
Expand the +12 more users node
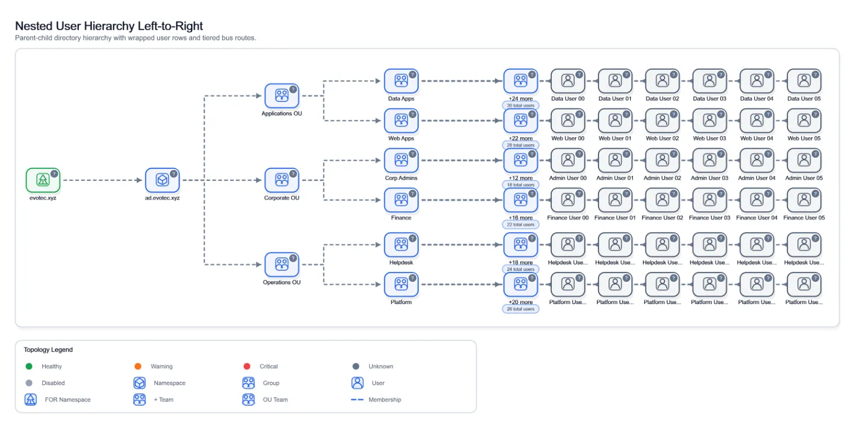coord(521,160)
